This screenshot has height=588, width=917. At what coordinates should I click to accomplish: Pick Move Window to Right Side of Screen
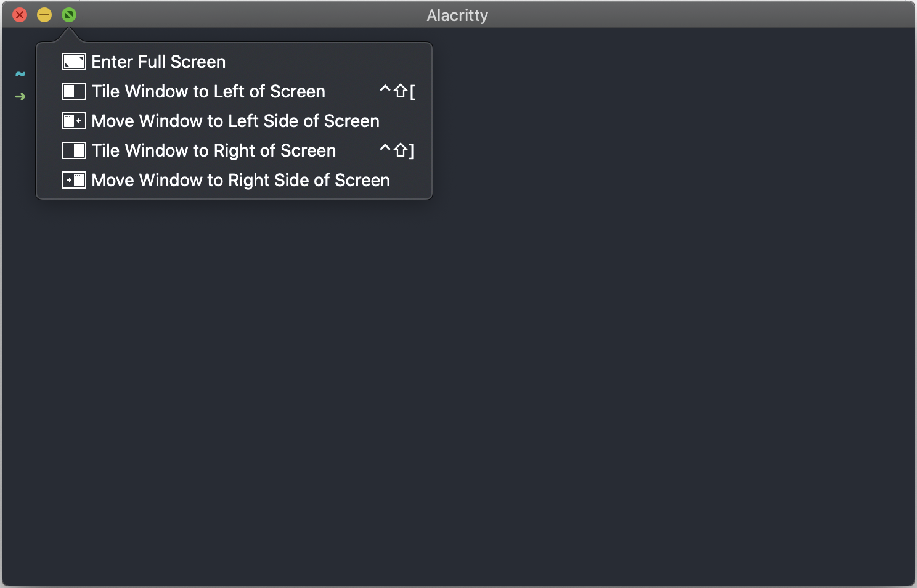tap(240, 180)
